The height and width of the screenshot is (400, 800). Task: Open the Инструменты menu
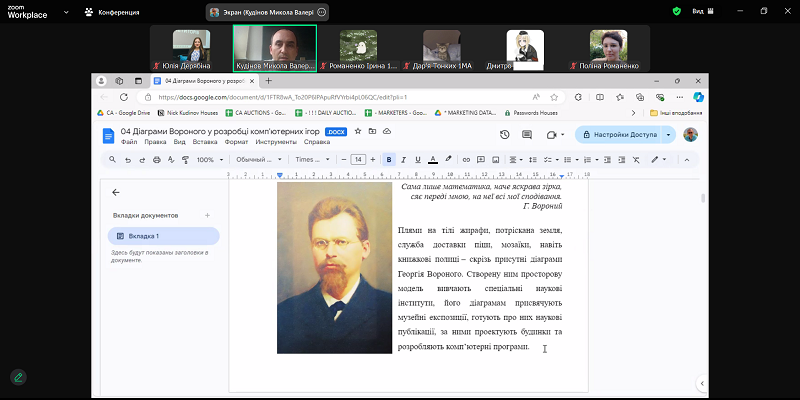coord(276,142)
